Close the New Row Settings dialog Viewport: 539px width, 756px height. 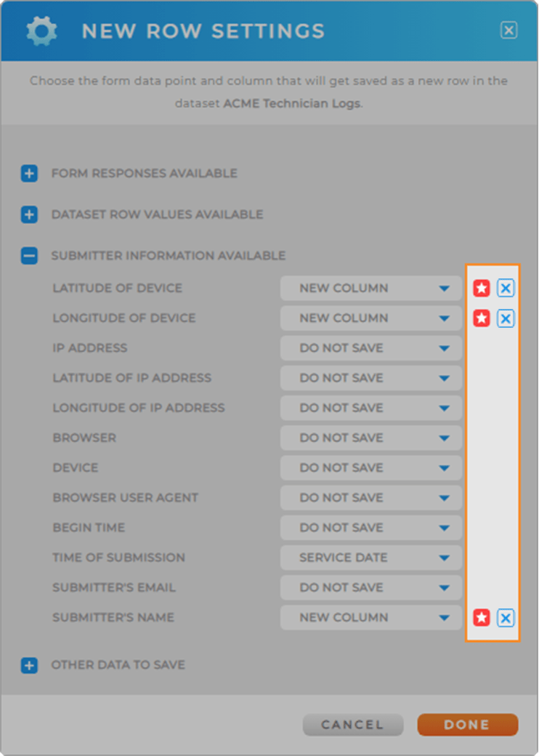point(508,31)
